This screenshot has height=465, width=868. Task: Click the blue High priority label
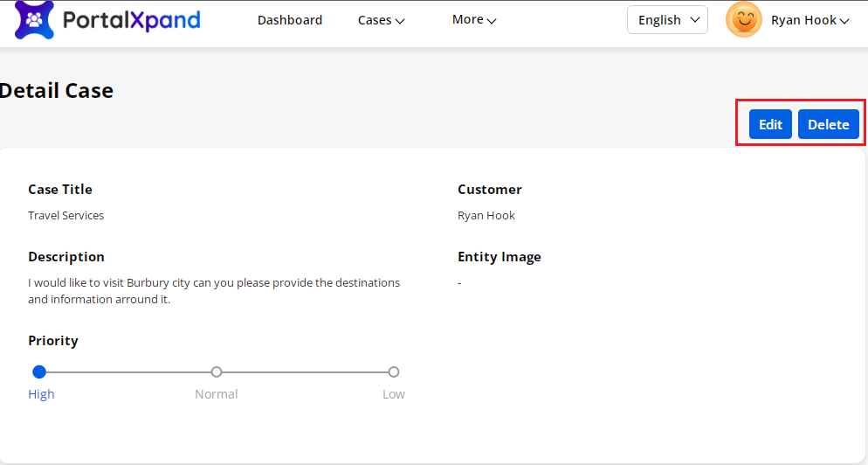point(41,394)
